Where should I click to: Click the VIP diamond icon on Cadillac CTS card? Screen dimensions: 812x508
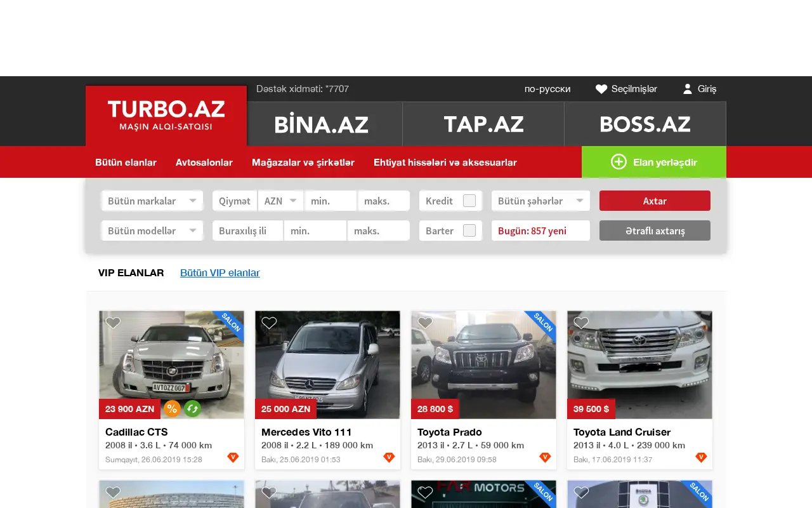233,457
